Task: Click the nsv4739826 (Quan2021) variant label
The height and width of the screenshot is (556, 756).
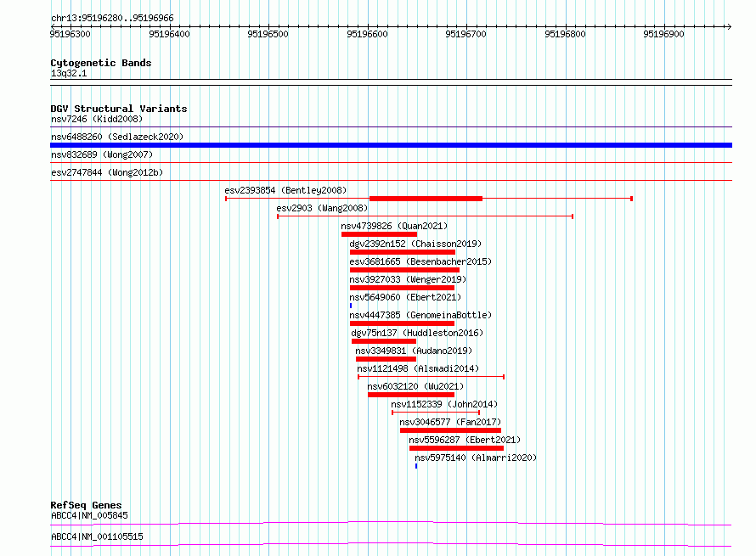Action: point(394,226)
